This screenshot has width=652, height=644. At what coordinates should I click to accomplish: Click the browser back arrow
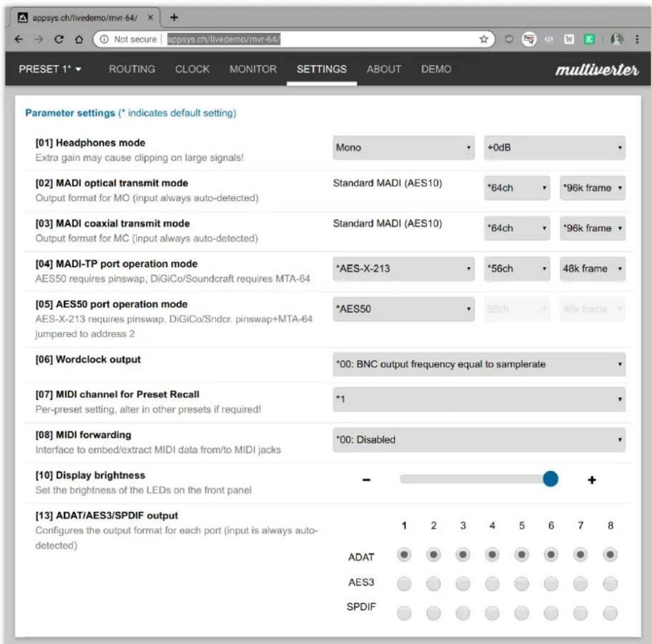[19, 39]
